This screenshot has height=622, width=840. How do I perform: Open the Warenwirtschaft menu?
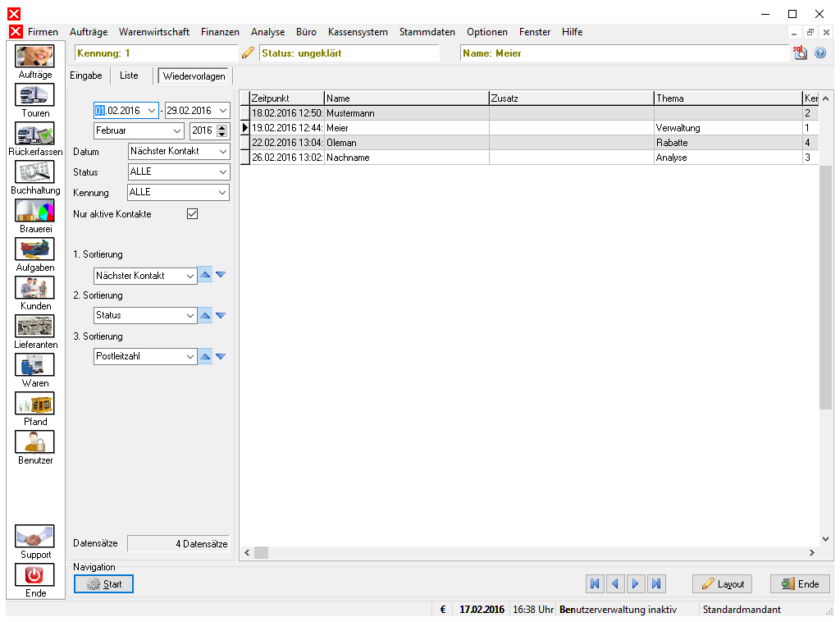coord(154,32)
